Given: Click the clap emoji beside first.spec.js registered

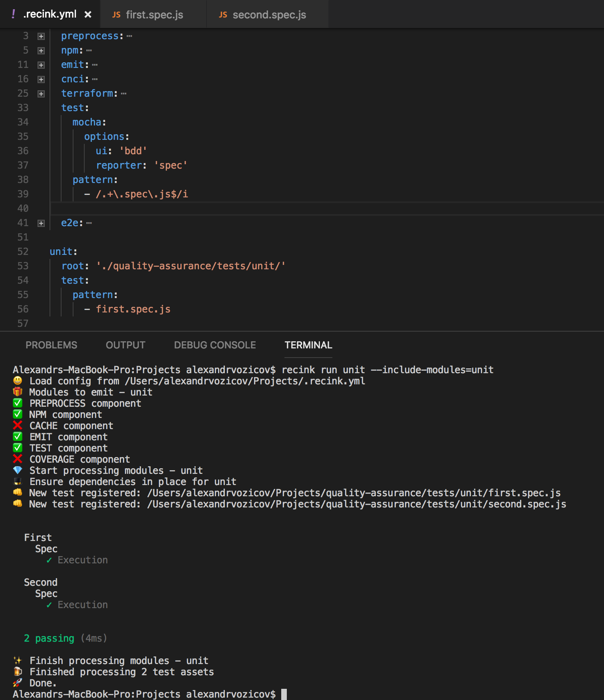Looking at the screenshot, I should [x=18, y=493].
